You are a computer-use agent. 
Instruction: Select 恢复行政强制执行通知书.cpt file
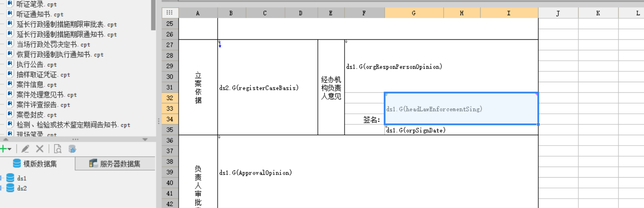coord(60,54)
